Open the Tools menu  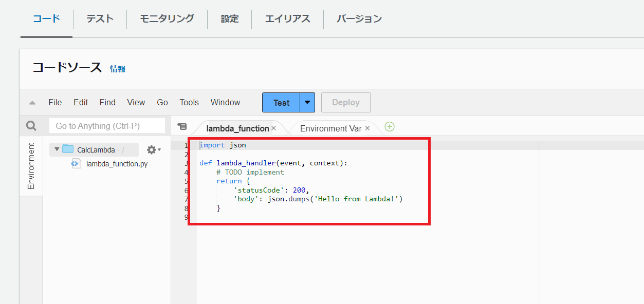[189, 102]
